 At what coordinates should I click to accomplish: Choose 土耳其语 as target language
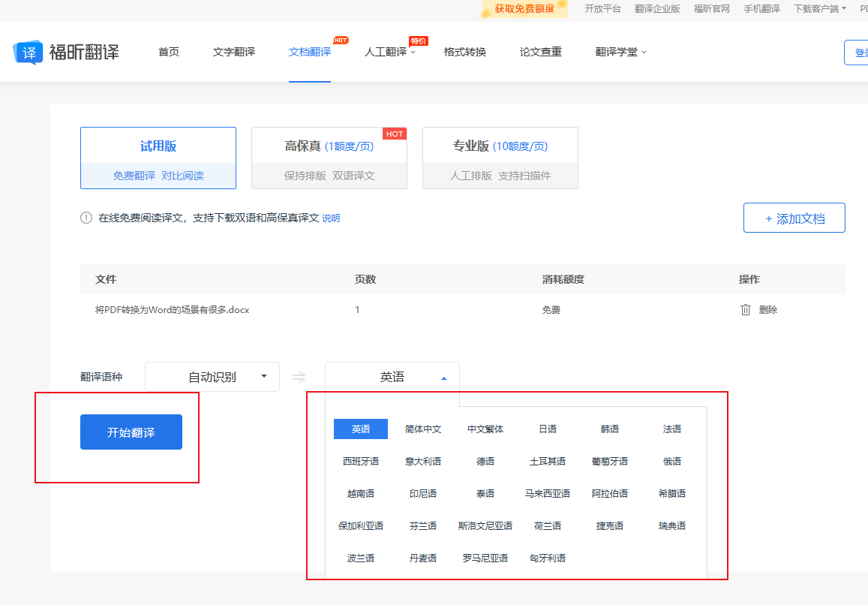[548, 461]
